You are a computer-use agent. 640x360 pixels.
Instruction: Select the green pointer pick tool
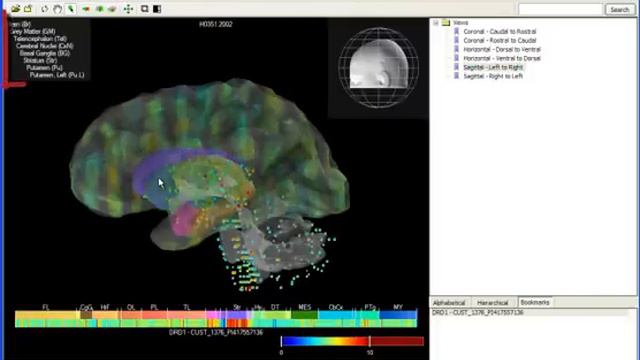click(71, 9)
